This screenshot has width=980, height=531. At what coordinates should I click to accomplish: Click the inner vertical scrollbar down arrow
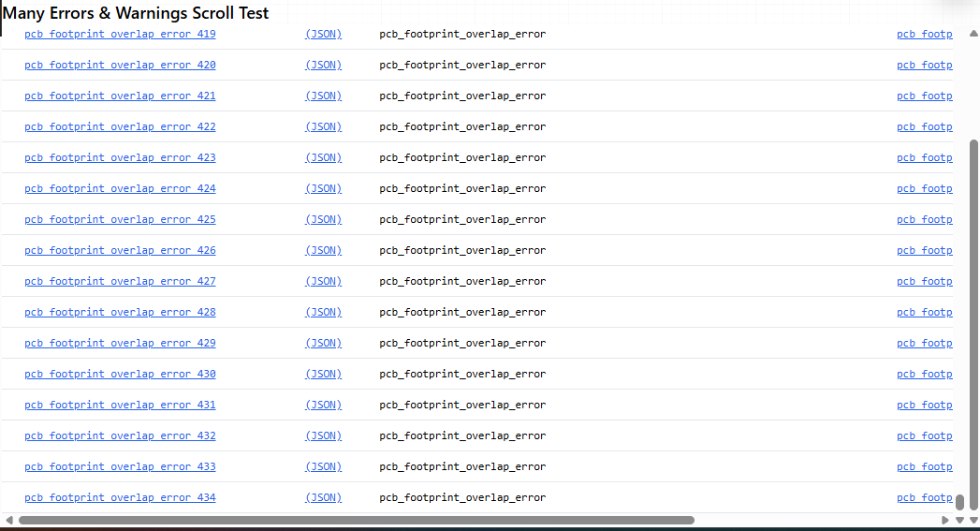tap(960, 521)
